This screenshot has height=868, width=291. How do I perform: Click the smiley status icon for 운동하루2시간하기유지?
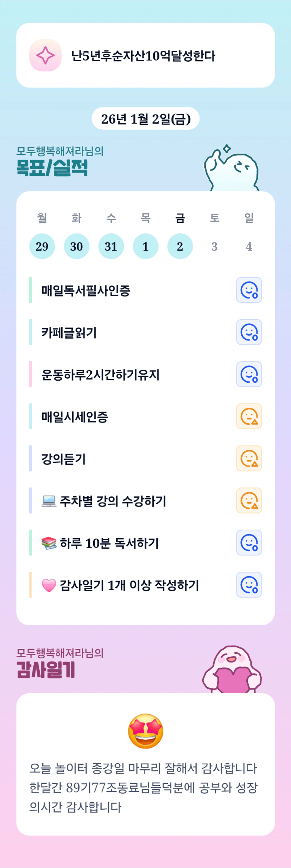click(x=249, y=374)
